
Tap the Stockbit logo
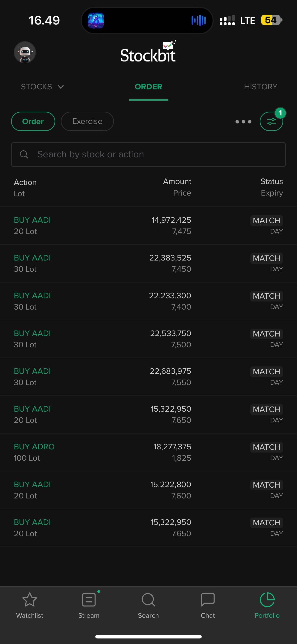coord(148,53)
